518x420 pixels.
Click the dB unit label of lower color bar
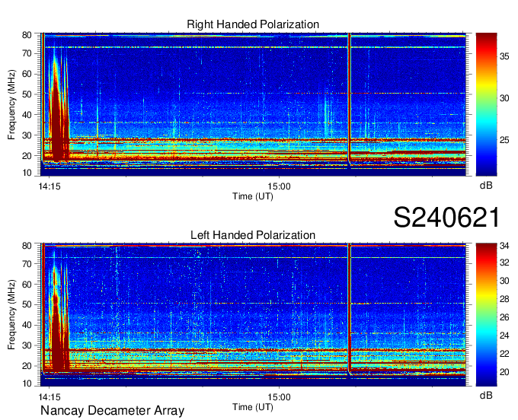point(486,395)
